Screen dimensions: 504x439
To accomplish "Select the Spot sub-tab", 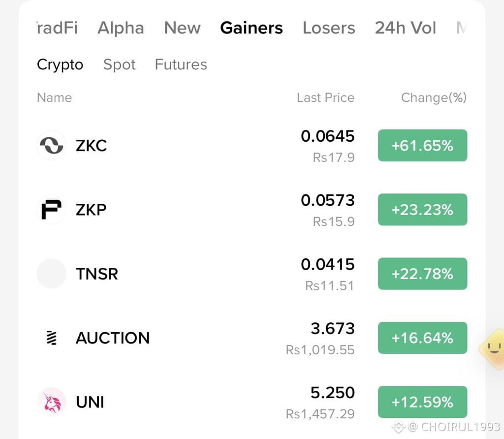I will (119, 64).
